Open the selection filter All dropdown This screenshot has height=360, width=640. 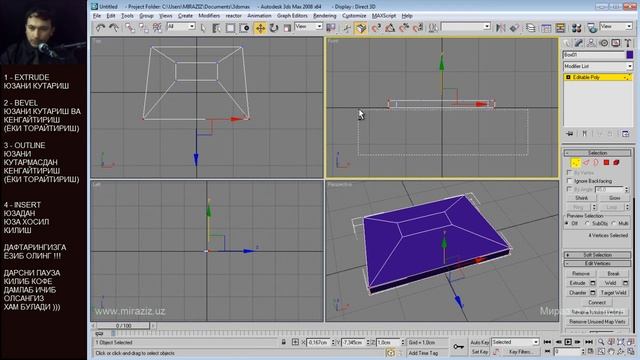click(x=181, y=27)
